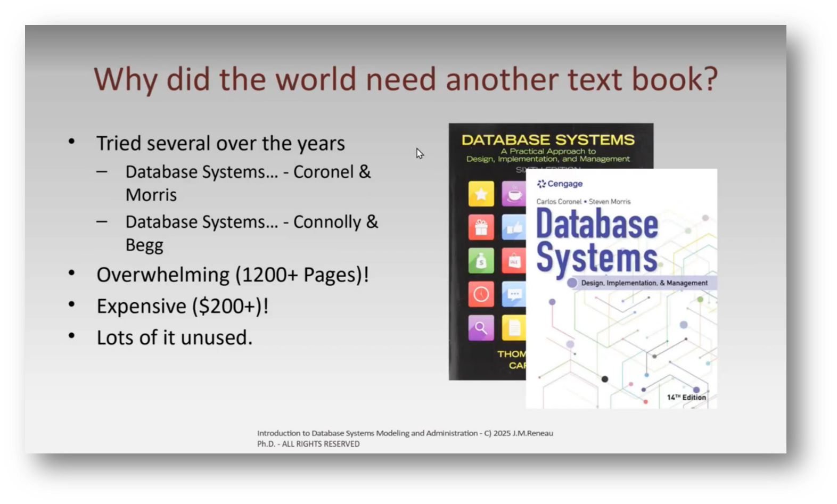Click the red sale shopping bag icon
The height and width of the screenshot is (504, 837).
click(x=513, y=261)
